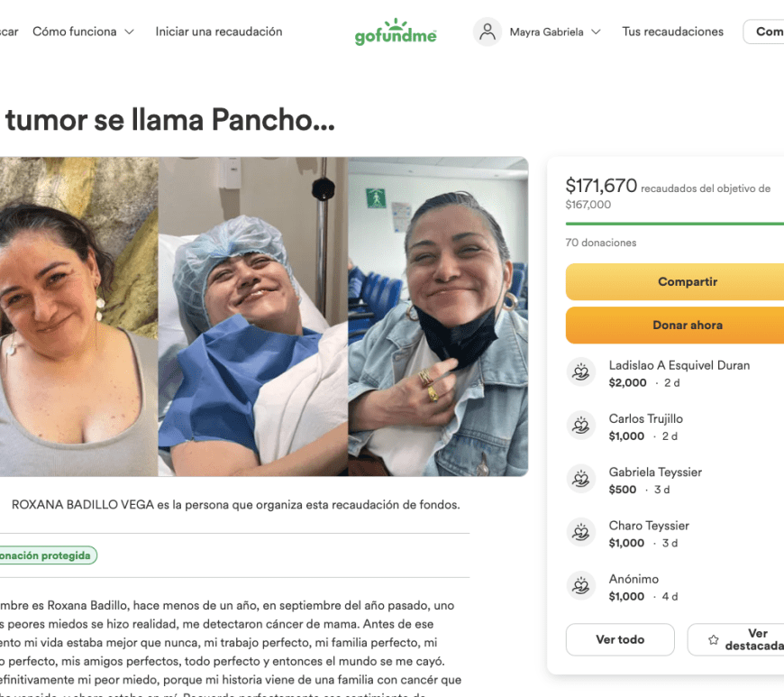Expand the Mayra Gabriela account chevron
Screen dimensions: 784x697
[x=596, y=32]
